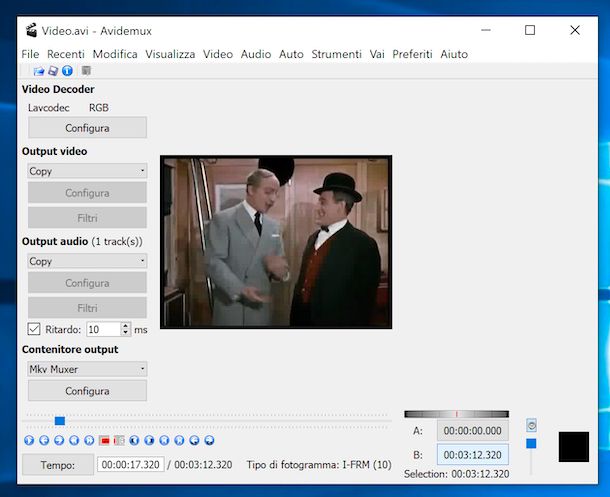This screenshot has width=610, height=497.
Task: Click Configura under Contenitore output
Action: click(87, 391)
